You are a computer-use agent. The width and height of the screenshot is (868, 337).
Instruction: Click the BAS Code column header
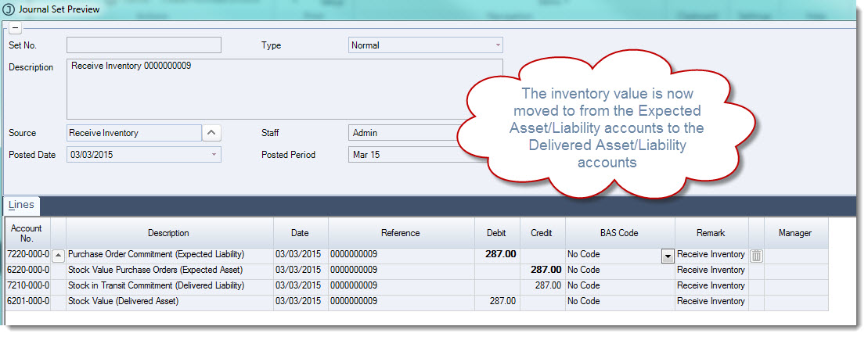pyautogui.click(x=619, y=233)
